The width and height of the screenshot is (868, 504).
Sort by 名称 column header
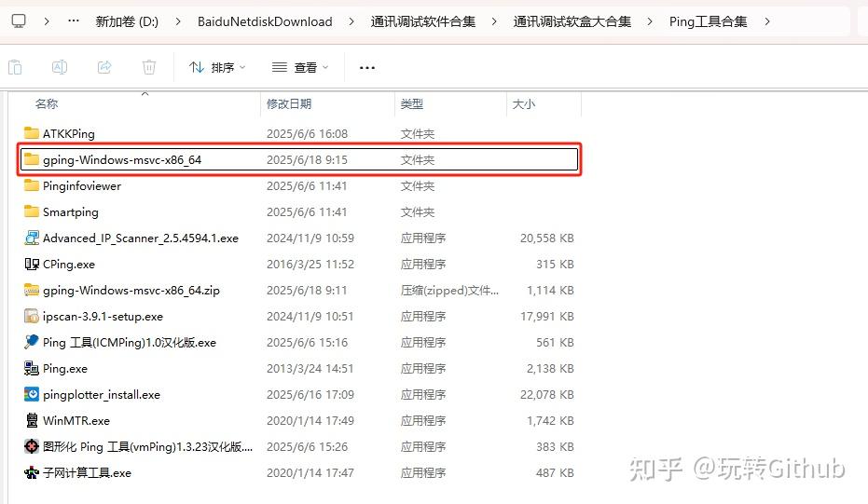point(47,103)
